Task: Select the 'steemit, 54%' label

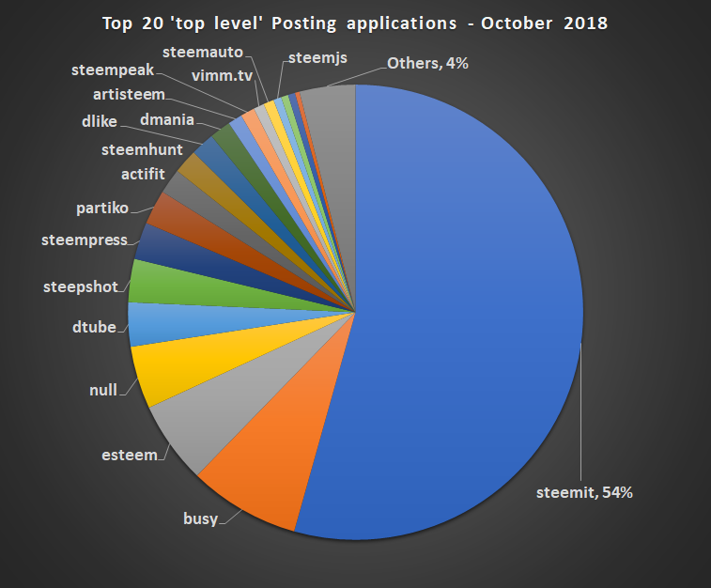Action: pyautogui.click(x=584, y=492)
